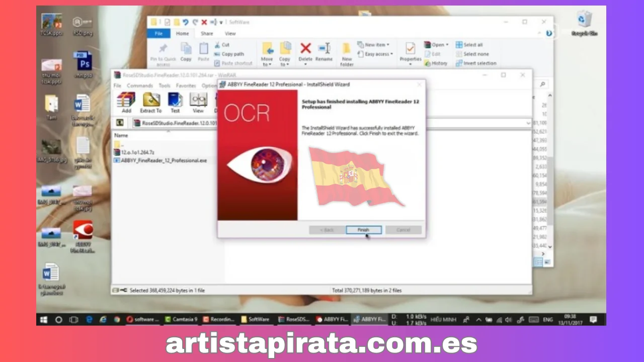The width and height of the screenshot is (644, 362).
Task: Click the Test icon in WinRAR
Action: (175, 103)
